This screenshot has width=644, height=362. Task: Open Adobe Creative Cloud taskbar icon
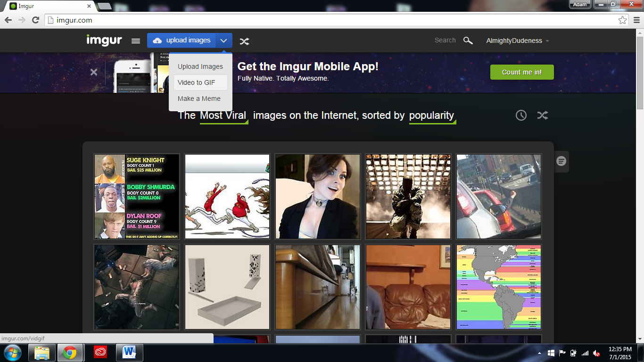pyautogui.click(x=101, y=353)
